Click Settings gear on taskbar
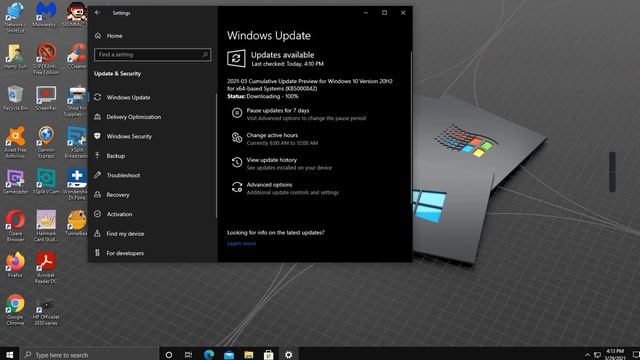 (x=289, y=355)
